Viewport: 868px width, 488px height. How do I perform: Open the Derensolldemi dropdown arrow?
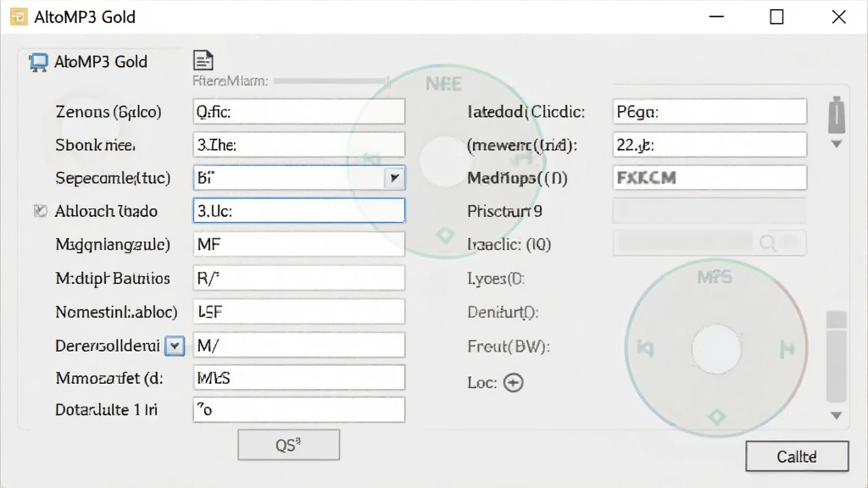click(x=175, y=346)
